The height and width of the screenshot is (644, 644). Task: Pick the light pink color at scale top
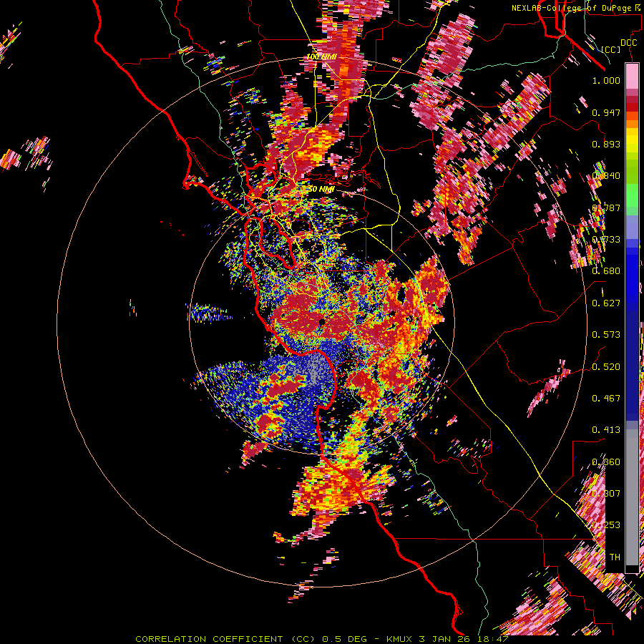coord(632,76)
